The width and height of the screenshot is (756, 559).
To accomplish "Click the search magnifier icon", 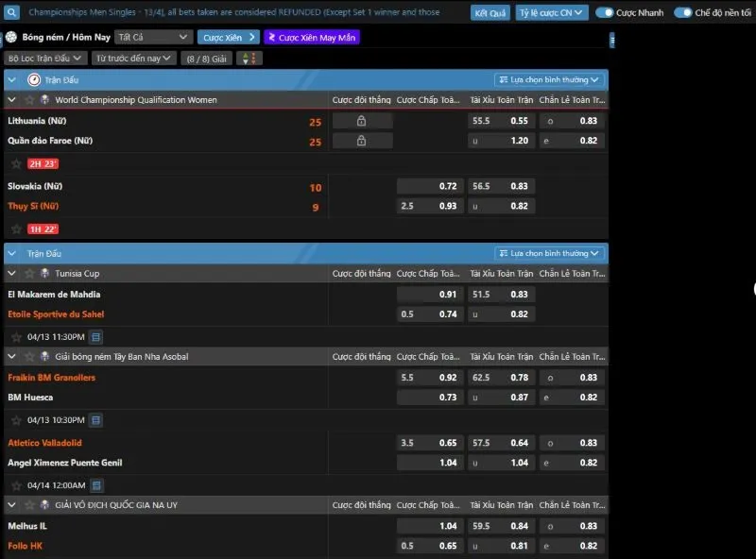I will click(x=12, y=13).
